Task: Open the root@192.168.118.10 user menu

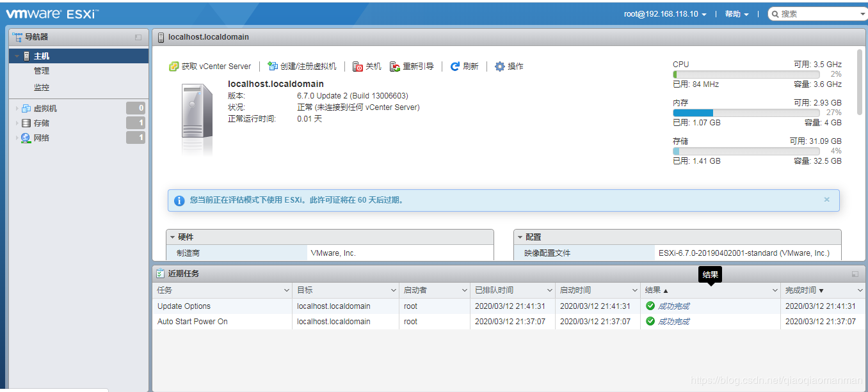Action: (665, 14)
